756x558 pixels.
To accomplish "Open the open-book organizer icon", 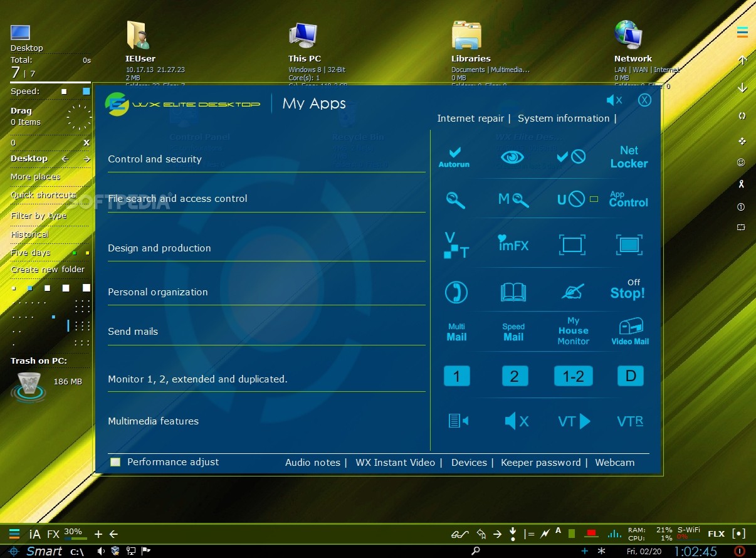I will click(513, 292).
